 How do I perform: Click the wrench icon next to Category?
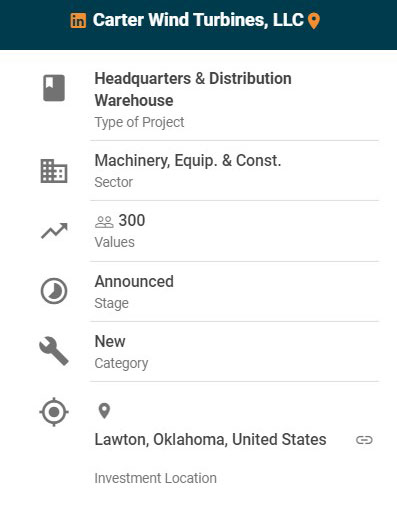point(54,351)
